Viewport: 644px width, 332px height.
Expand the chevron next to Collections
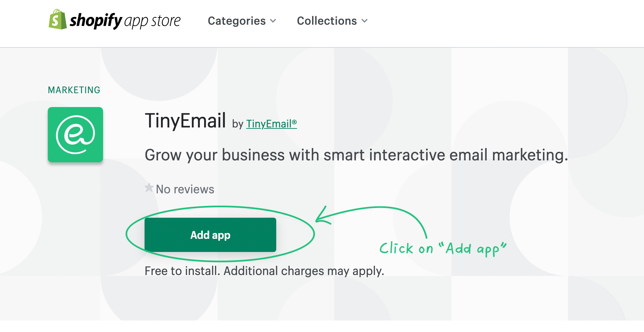[x=364, y=21]
